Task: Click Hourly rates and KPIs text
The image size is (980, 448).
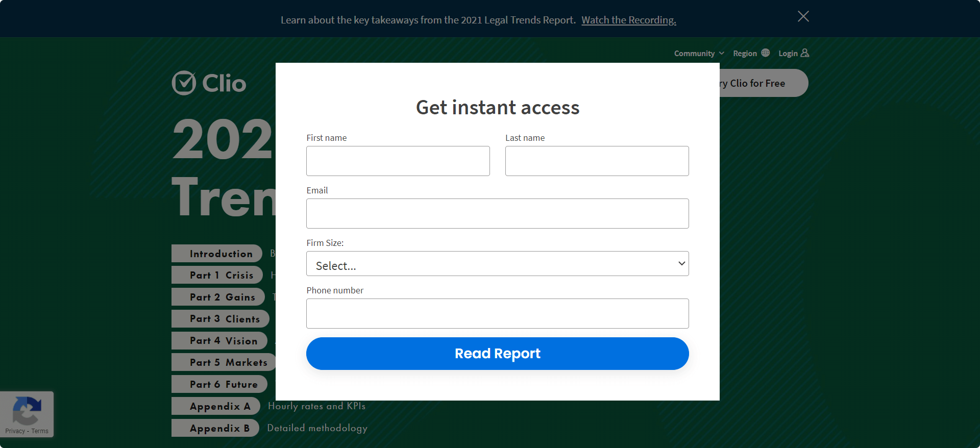Action: tap(316, 406)
